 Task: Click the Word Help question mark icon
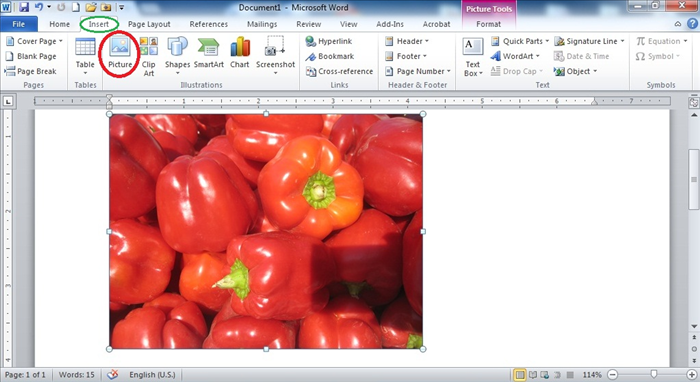pos(693,24)
